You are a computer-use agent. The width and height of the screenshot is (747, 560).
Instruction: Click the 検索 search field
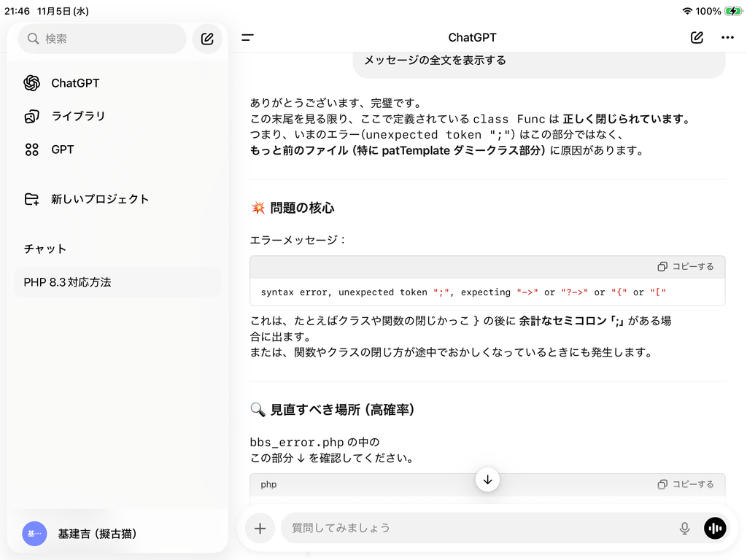[102, 39]
